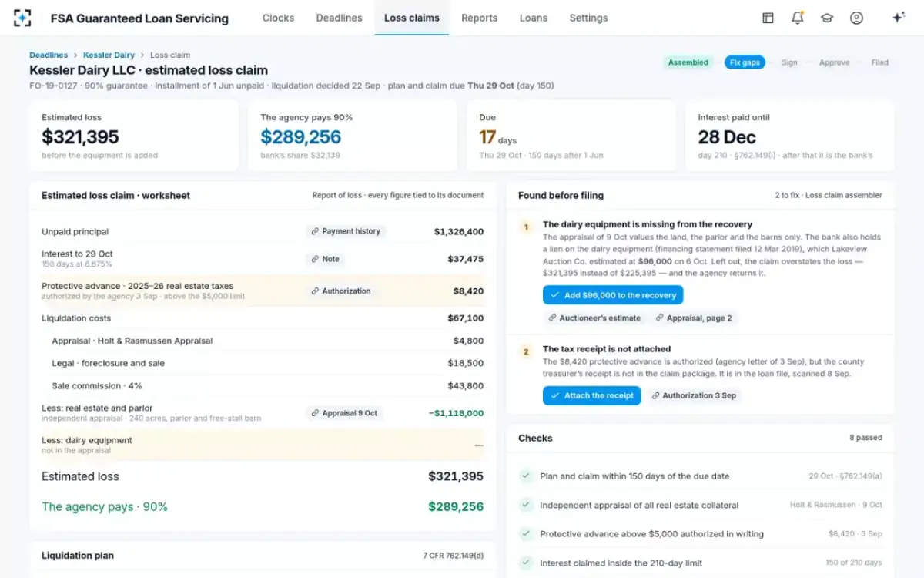Open the Appraisal, page 2 chip
Screen dimensions: 924x578
(694, 318)
